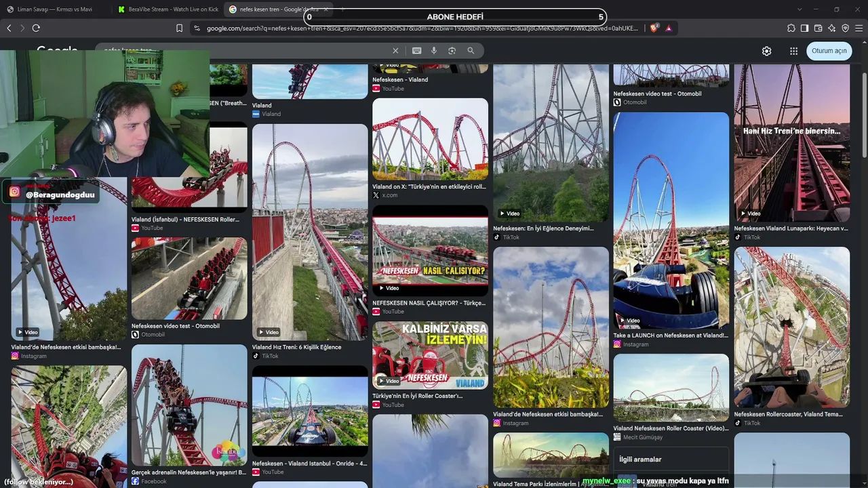Go back with the browser back arrow
The height and width of the screenshot is (488, 868).
(9, 28)
